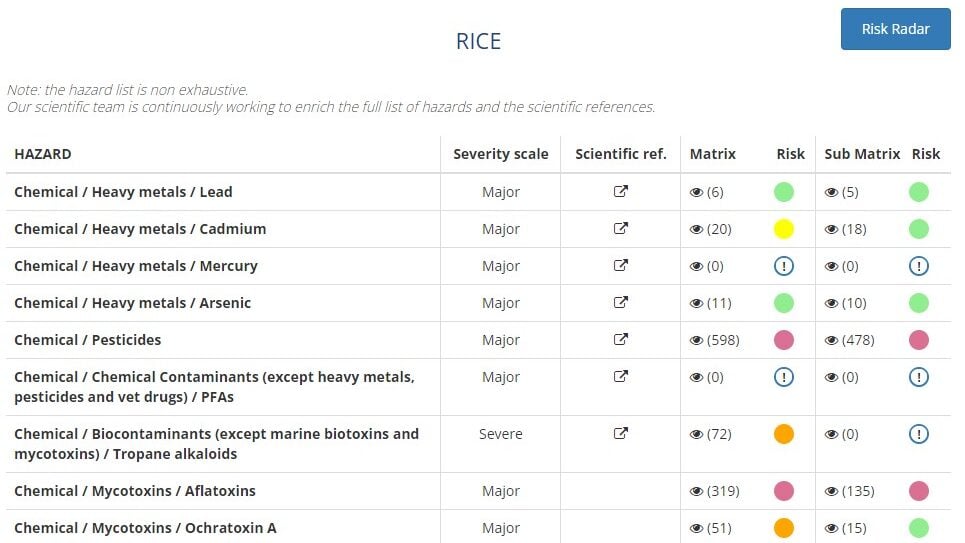
Task: Click the HAZARD column header
Action: click(x=42, y=154)
